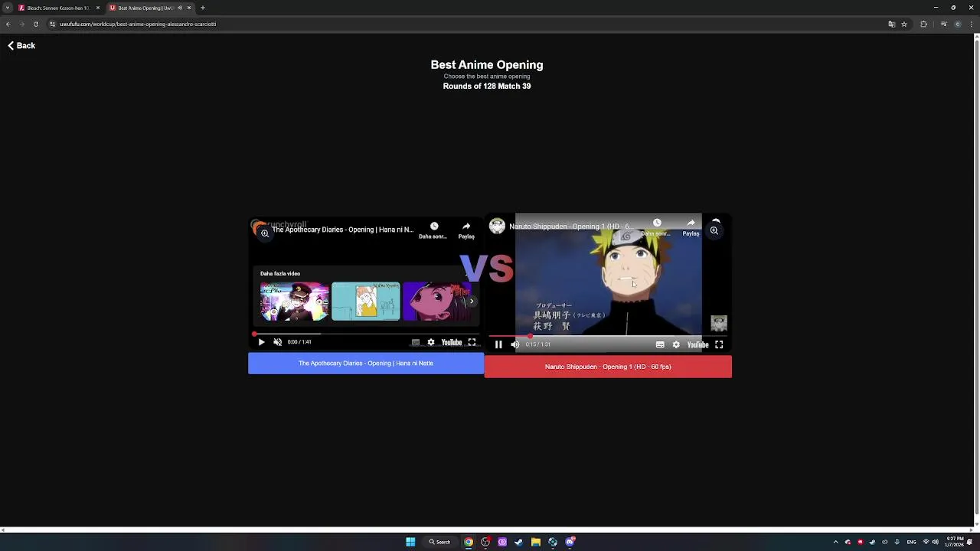
Task: Enter fullscreen on Naruto Shippuden video
Action: (719, 344)
